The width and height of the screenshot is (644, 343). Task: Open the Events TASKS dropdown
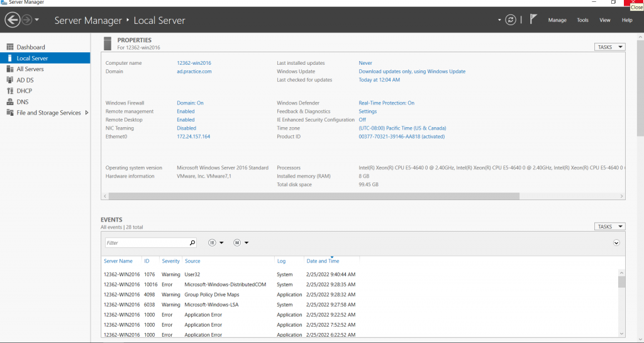click(609, 227)
